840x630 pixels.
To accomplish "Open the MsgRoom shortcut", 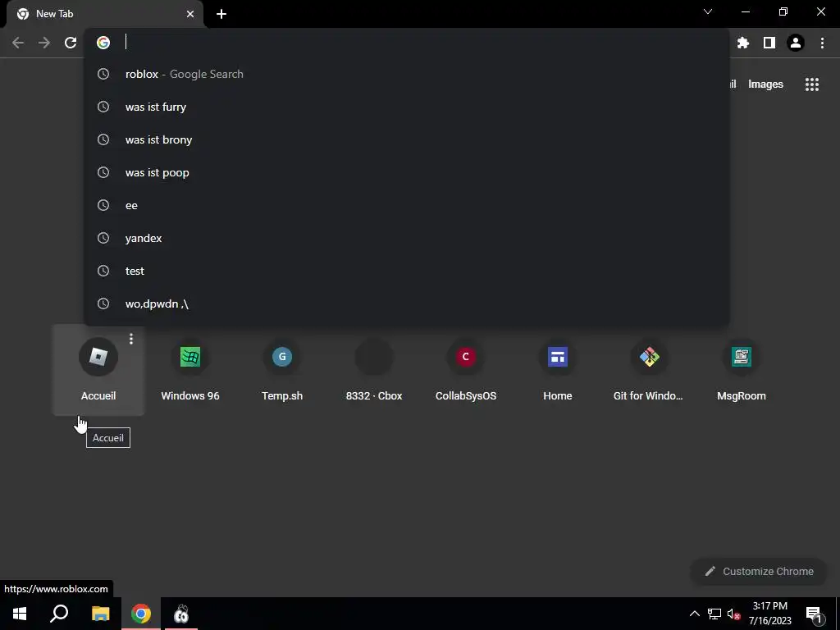I will [x=742, y=370].
